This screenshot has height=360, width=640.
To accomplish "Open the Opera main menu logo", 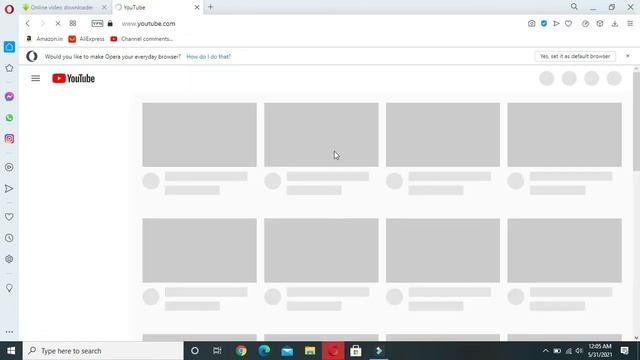I will pyautogui.click(x=9, y=9).
